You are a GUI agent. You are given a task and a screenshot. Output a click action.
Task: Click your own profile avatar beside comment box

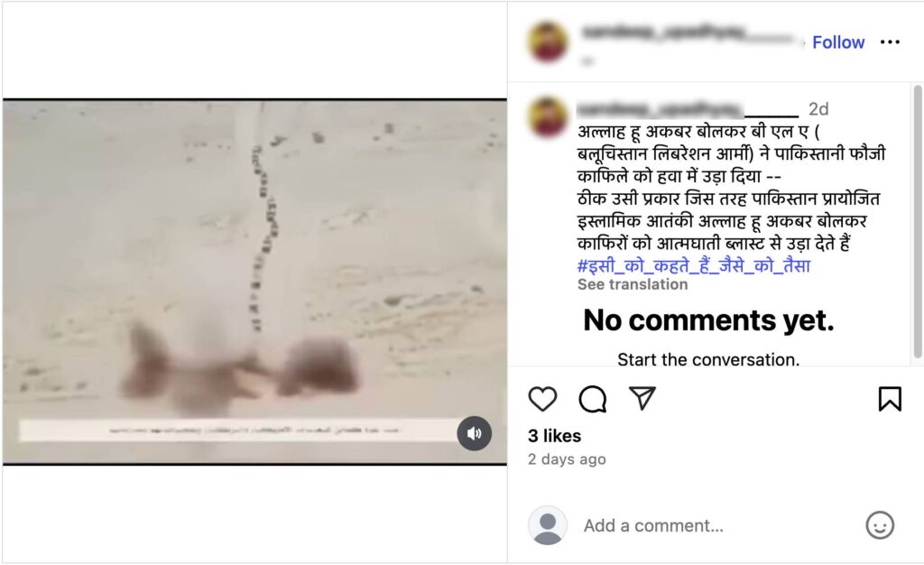(548, 525)
